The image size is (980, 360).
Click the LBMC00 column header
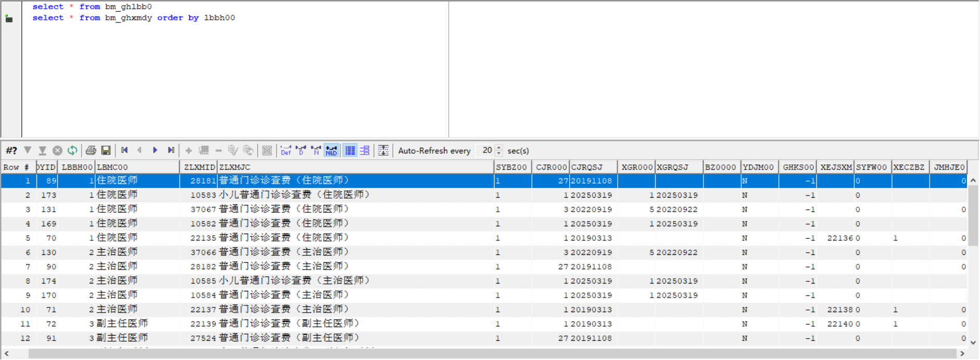[x=137, y=167]
